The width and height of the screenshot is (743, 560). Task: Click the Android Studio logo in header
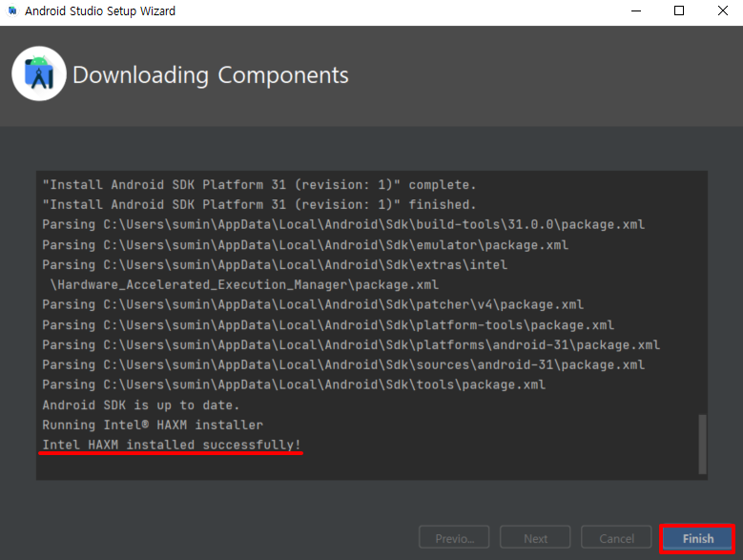[39, 73]
